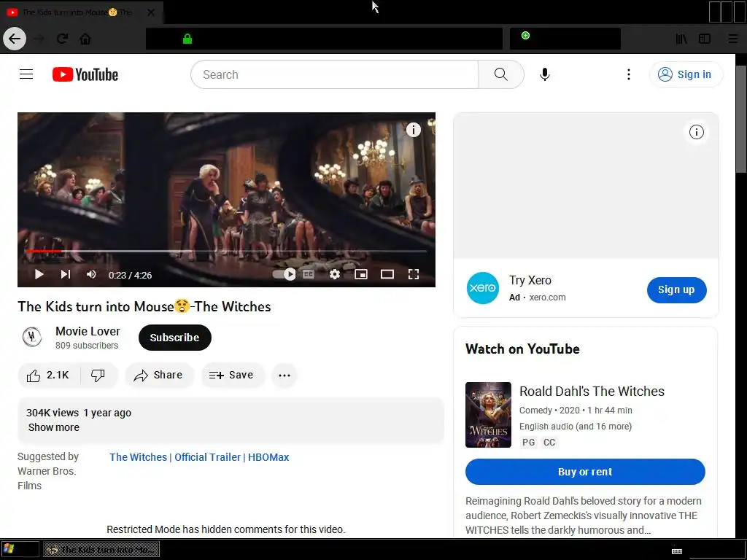Image resolution: width=747 pixels, height=560 pixels.
Task: Click the movie description text
Action: point(583,516)
